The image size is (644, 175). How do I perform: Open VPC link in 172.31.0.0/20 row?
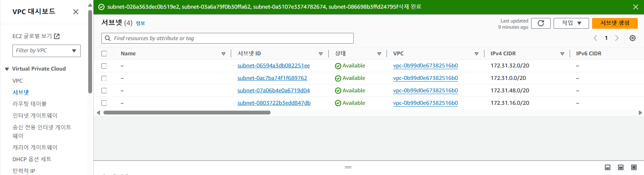(425, 78)
